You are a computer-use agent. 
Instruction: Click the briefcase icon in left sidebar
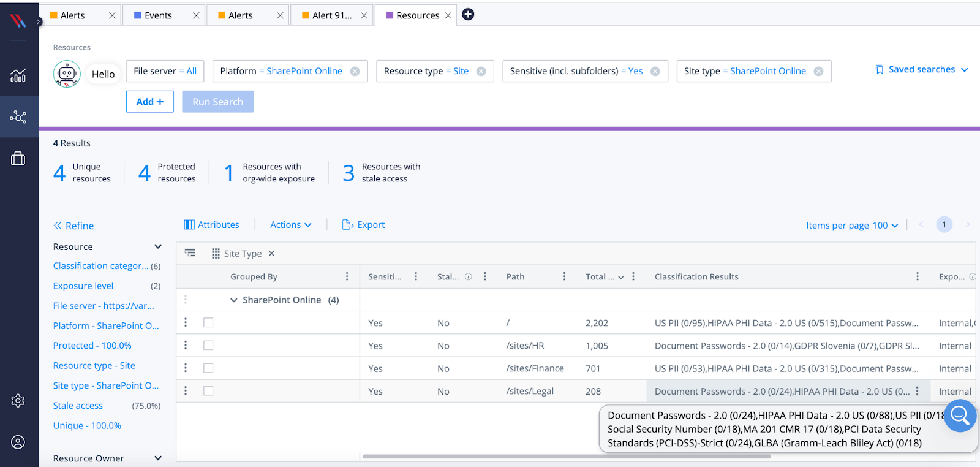click(18, 159)
